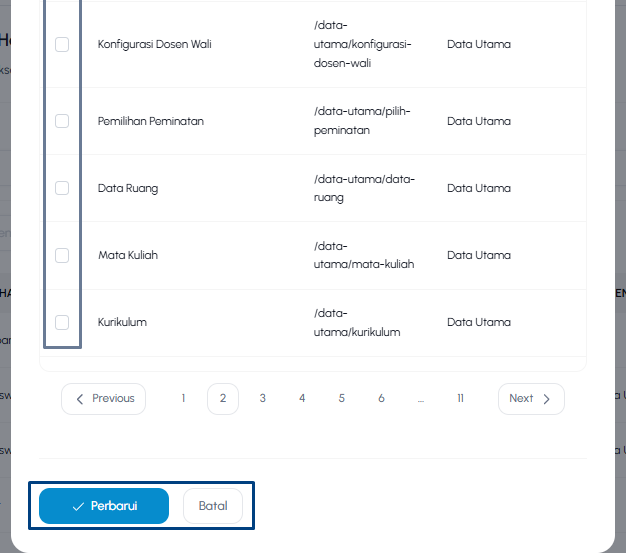626x553 pixels.
Task: Tick the Konfigurasi Dosen Wali checkbox
Action: click(62, 44)
